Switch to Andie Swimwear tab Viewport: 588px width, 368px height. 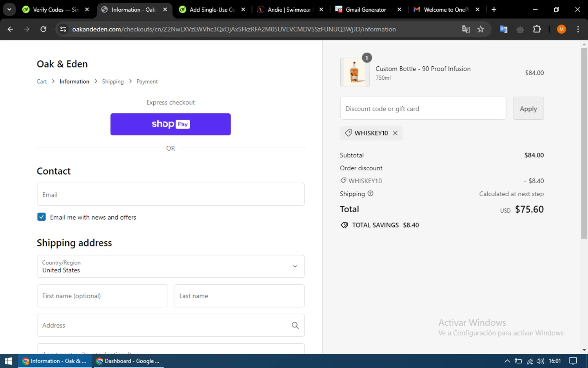[289, 9]
